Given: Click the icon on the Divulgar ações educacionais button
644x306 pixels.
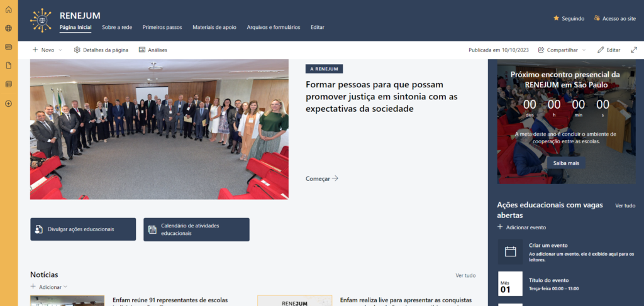Looking at the screenshot, I should (38, 229).
